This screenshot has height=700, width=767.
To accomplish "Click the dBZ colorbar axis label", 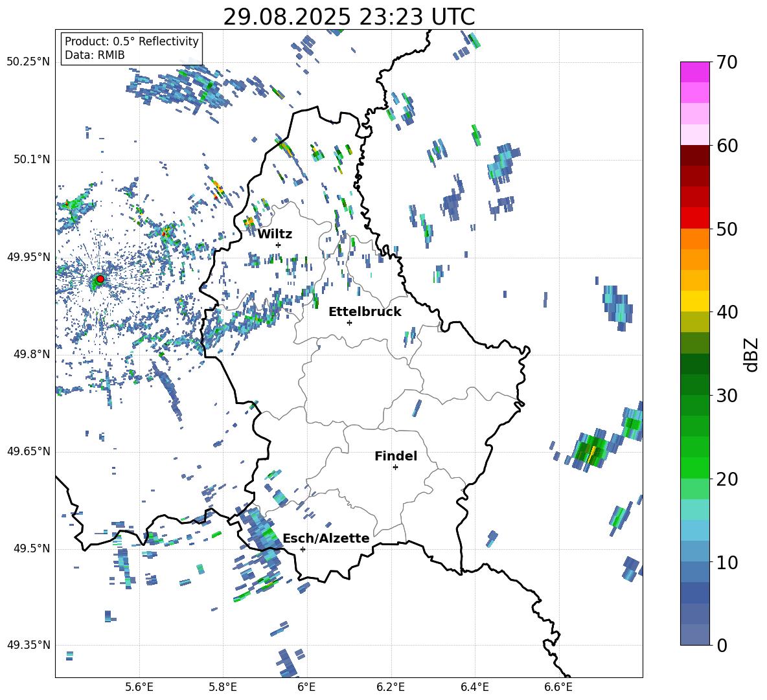I will (x=750, y=354).
